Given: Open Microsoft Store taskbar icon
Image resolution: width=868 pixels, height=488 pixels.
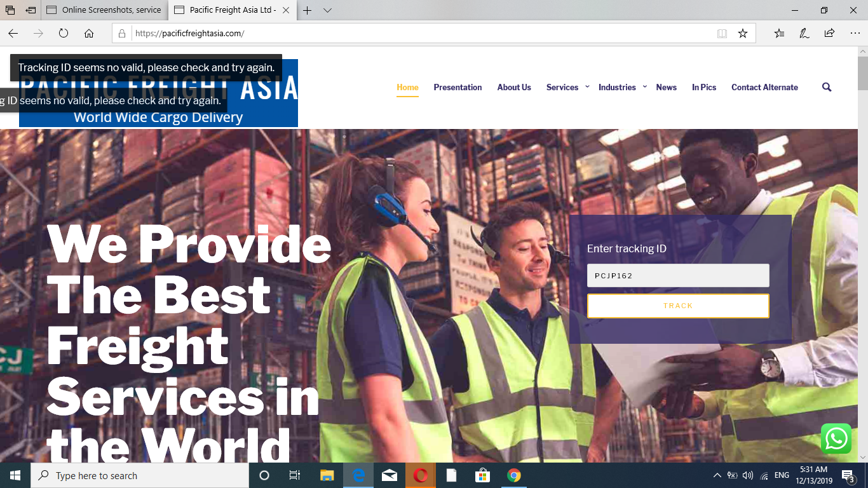Looking at the screenshot, I should [x=482, y=475].
